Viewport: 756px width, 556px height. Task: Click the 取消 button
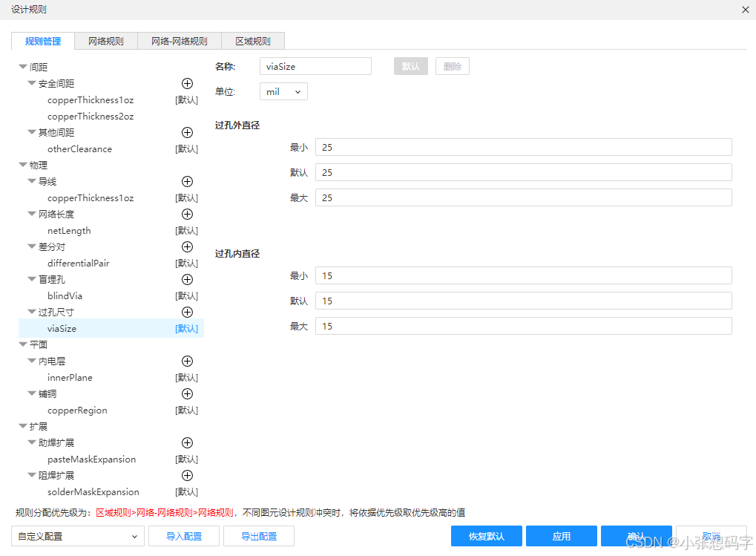711,536
